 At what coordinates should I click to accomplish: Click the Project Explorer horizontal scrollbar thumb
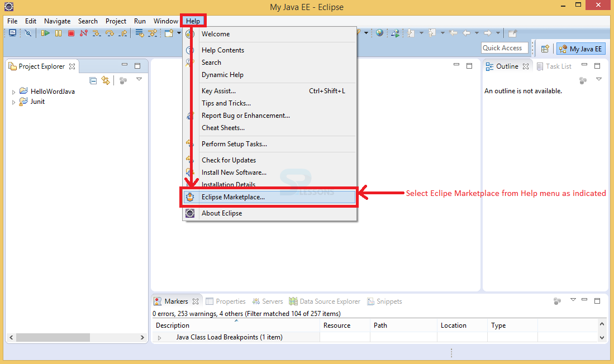(x=53, y=337)
